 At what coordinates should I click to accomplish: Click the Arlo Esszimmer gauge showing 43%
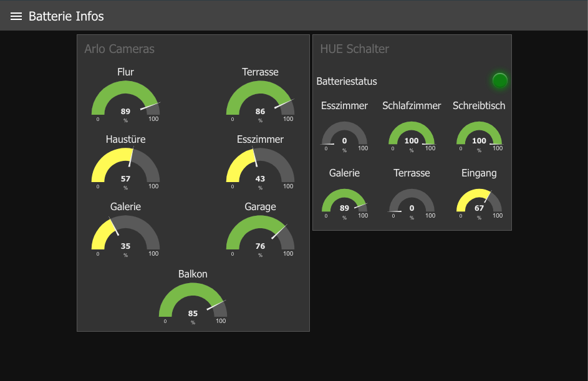(260, 168)
